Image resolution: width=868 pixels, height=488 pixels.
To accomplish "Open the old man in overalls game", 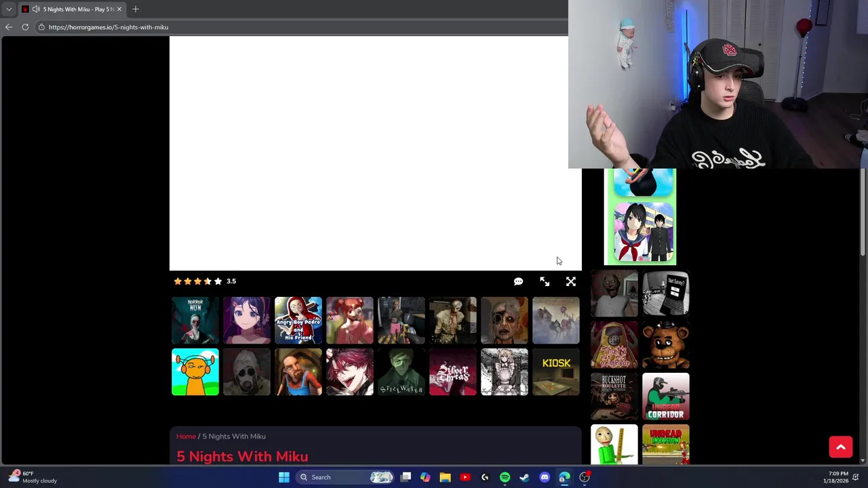I will (298, 372).
